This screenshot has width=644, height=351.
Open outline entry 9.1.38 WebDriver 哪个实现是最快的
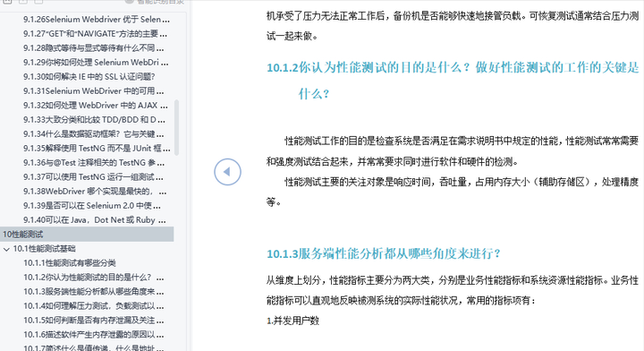point(95,192)
